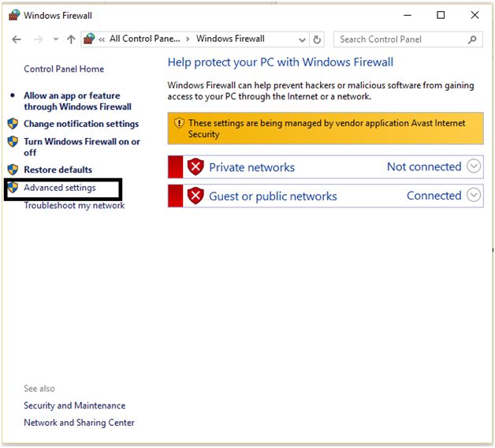Image resolution: width=495 pixels, height=448 pixels.
Task: Open Allow an app or feature link
Action: click(x=78, y=101)
